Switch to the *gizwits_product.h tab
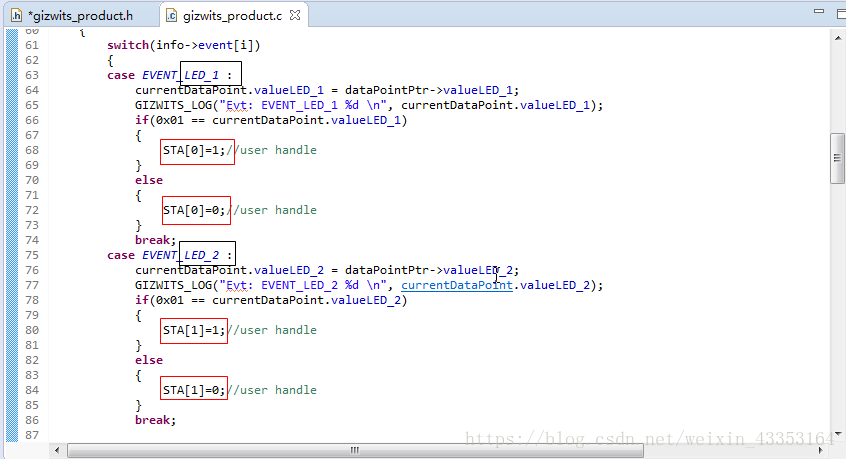 click(80, 16)
